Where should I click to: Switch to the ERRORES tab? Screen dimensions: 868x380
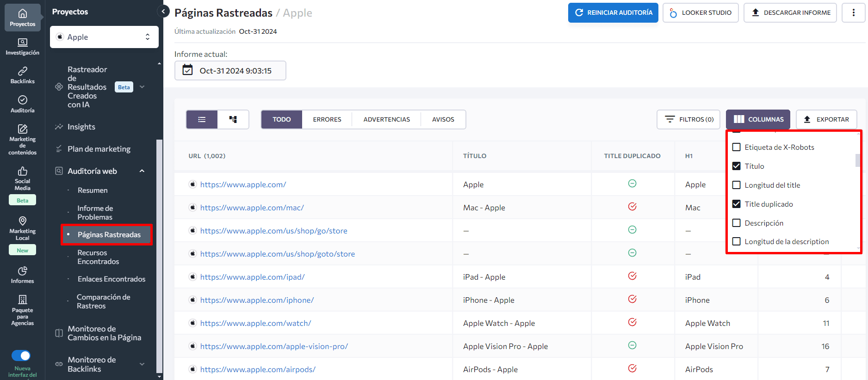(x=327, y=119)
